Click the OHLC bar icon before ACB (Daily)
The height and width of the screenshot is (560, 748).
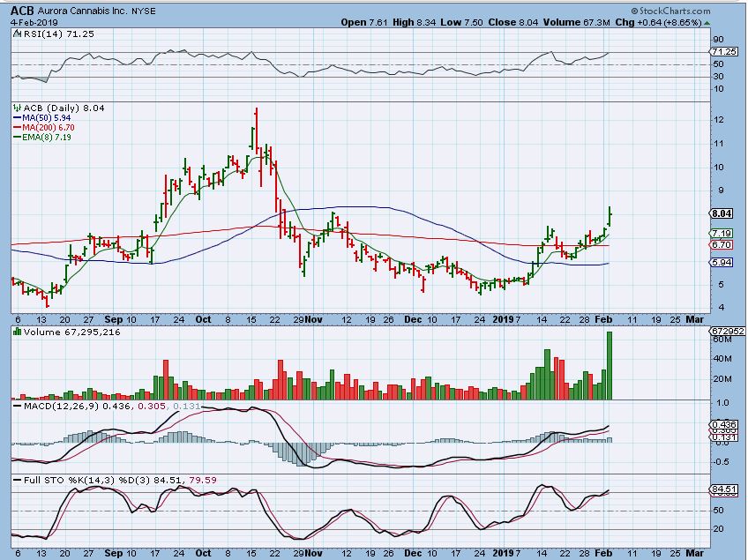tap(17, 108)
